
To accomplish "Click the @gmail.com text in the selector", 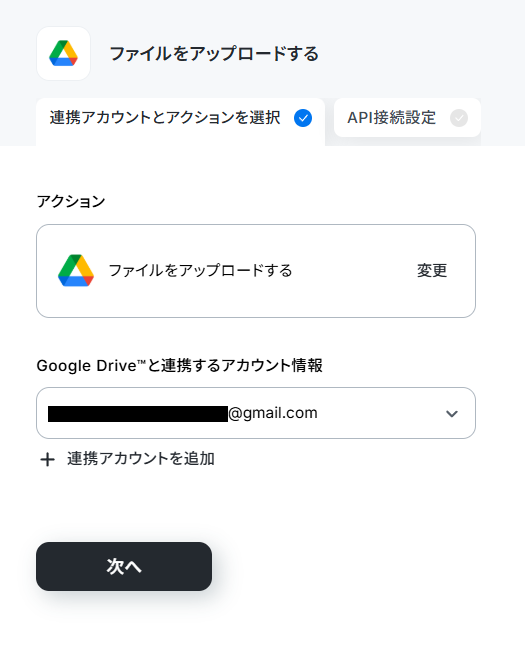I will (273, 413).
